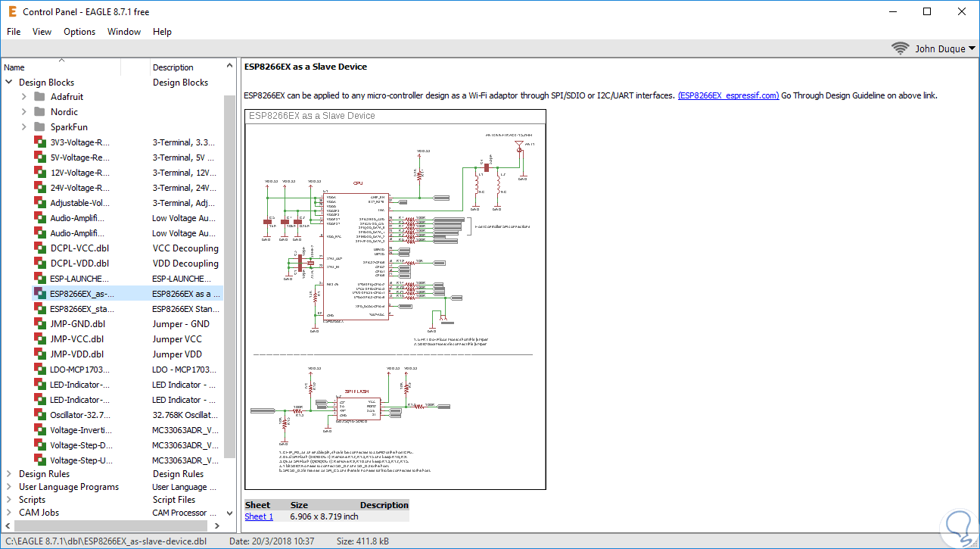Click the Voltage-Step-U block icon

pyautogui.click(x=40, y=460)
